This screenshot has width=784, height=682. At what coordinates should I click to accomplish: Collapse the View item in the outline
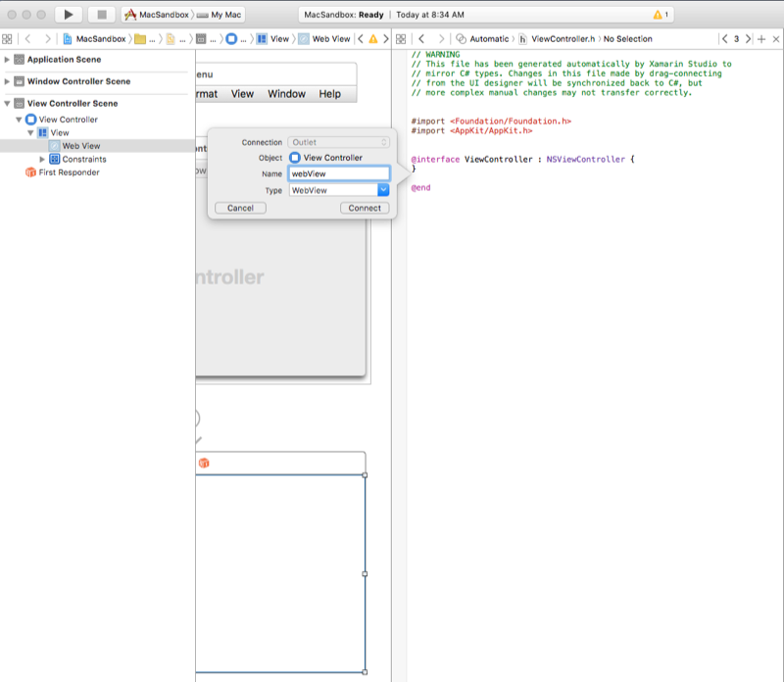pos(30,133)
